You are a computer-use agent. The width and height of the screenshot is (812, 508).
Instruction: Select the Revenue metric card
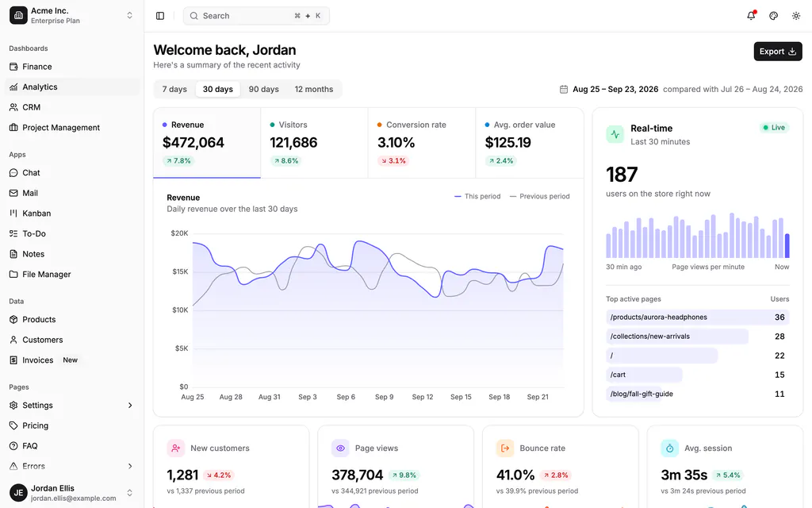(x=207, y=143)
